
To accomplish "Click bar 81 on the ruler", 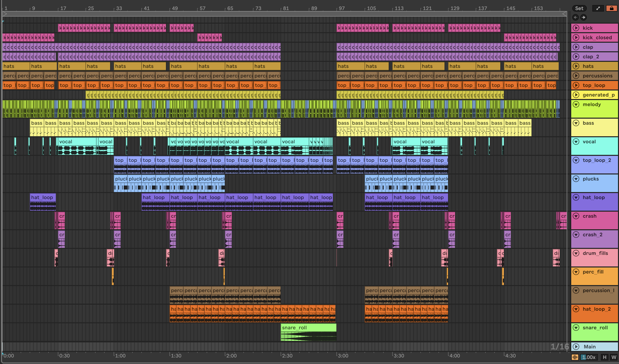I will [x=286, y=8].
